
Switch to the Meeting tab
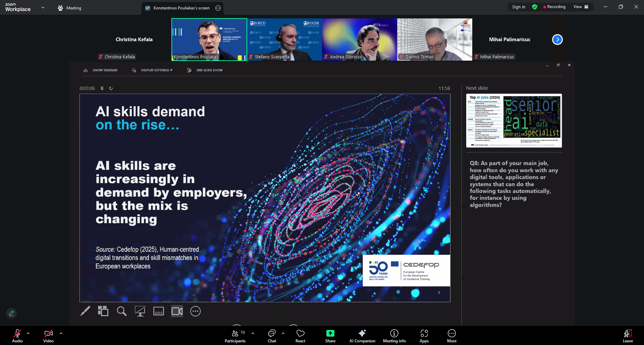point(69,8)
